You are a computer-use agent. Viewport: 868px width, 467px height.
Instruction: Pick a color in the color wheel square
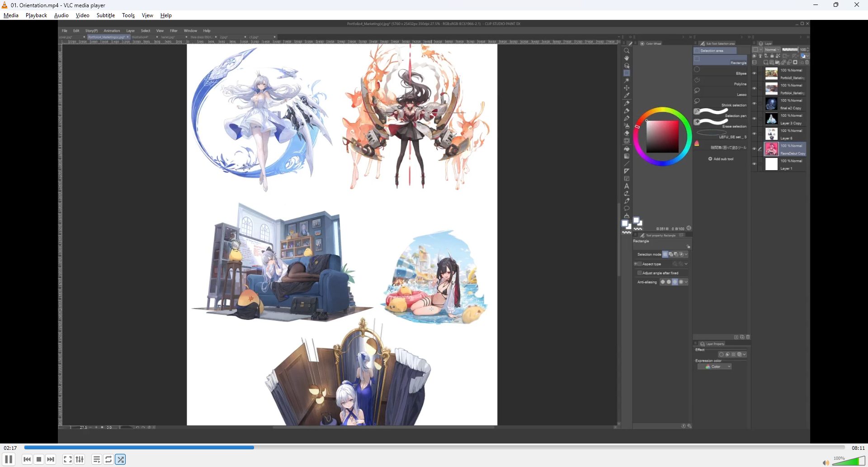point(662,137)
